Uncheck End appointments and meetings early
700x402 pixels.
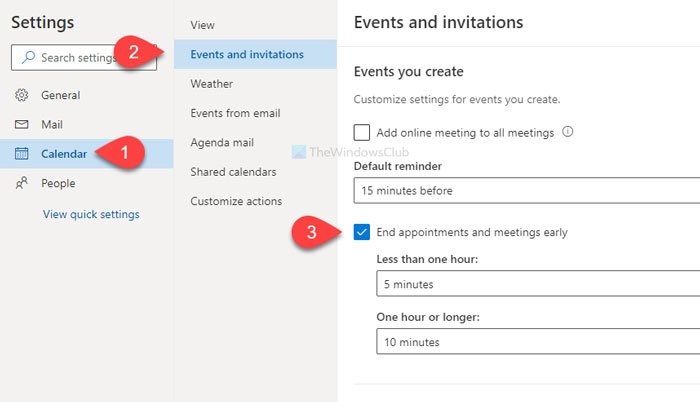click(362, 233)
